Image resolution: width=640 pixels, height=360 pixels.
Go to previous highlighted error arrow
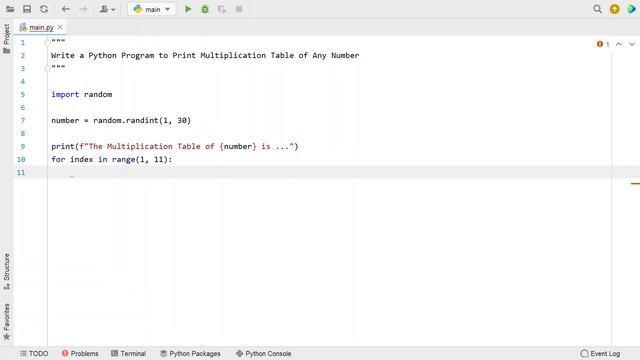pyautogui.click(x=619, y=44)
